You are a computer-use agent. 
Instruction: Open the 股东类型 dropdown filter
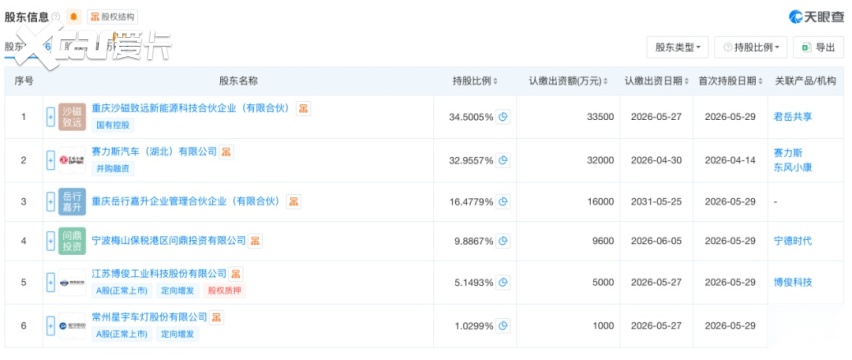[678, 47]
